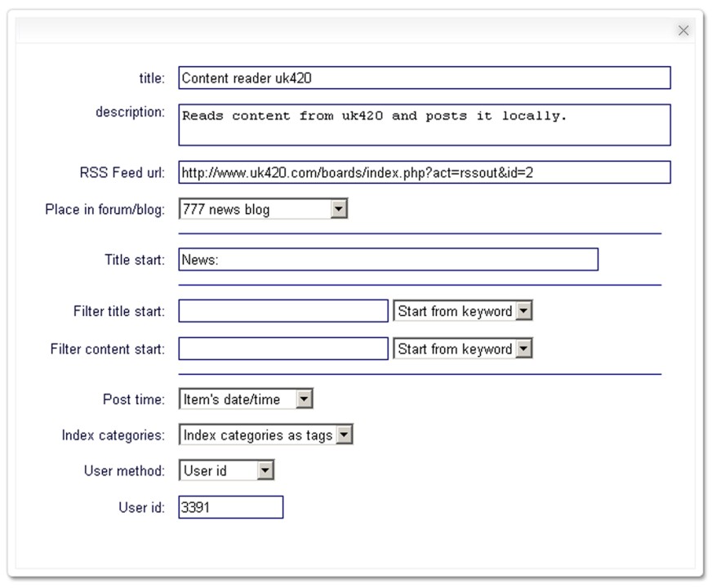Focus the description text area
This screenshot has height=588, width=712.
(x=424, y=125)
